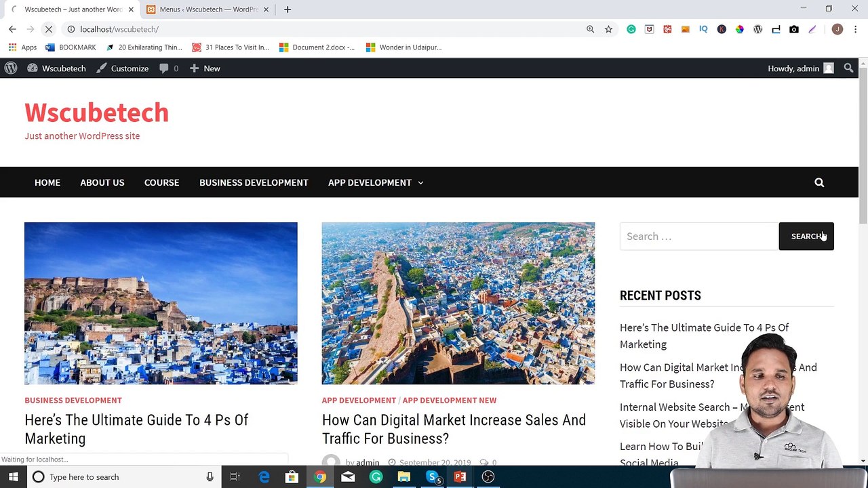The height and width of the screenshot is (488, 868).
Task: Open File Explorer from the taskbar
Action: (x=403, y=477)
